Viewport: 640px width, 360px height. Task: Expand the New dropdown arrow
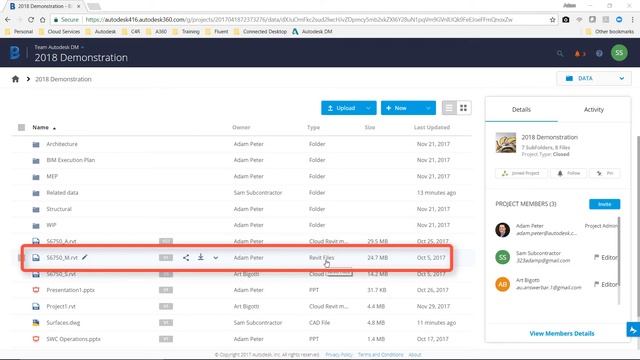pos(428,108)
